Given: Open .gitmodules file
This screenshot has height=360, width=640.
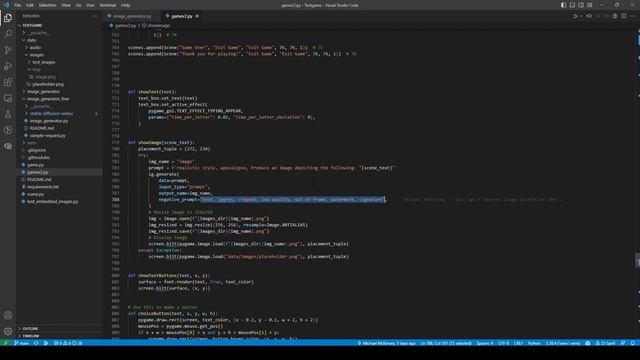Looking at the screenshot, I should pyautogui.click(x=38, y=158).
